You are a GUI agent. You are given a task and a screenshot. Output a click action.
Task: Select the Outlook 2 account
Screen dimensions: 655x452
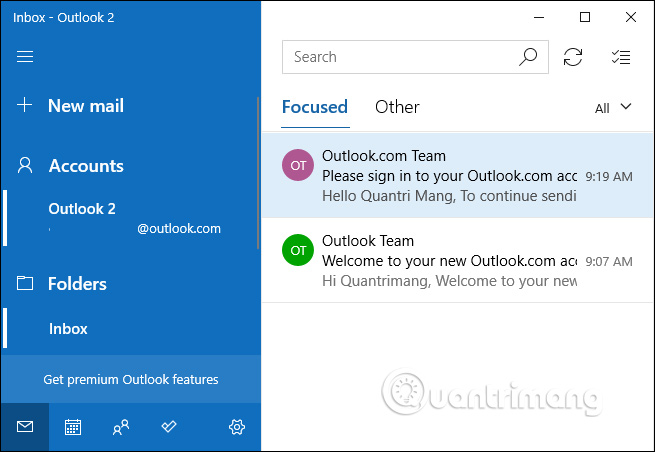(x=131, y=218)
